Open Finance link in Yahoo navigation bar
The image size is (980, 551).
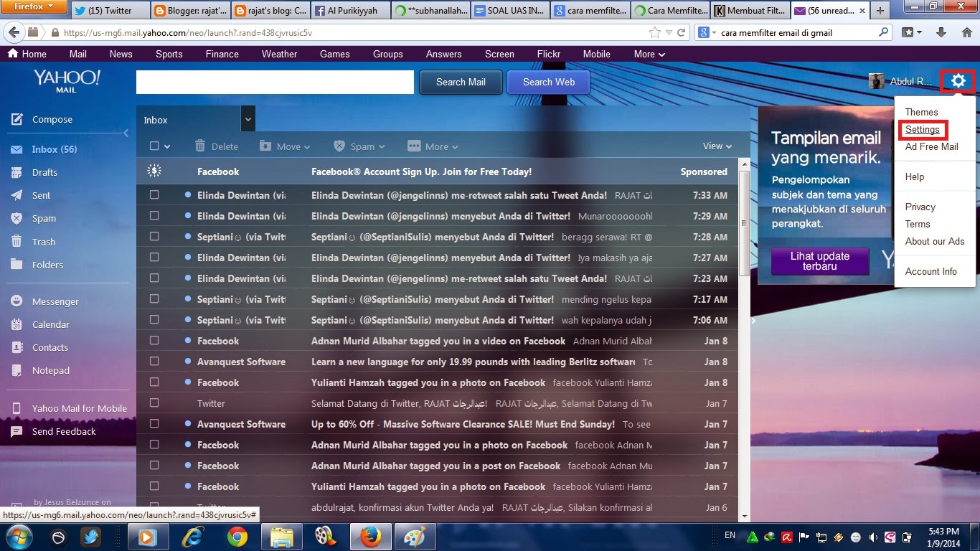click(222, 54)
